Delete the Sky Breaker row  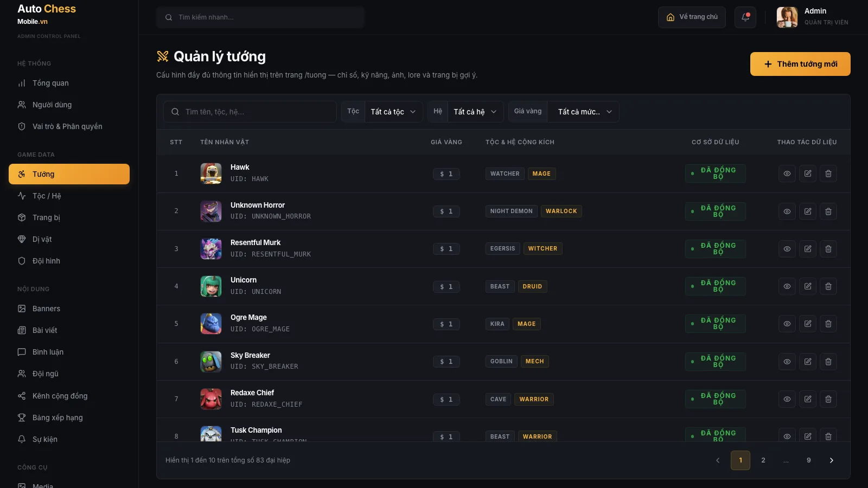[828, 362]
